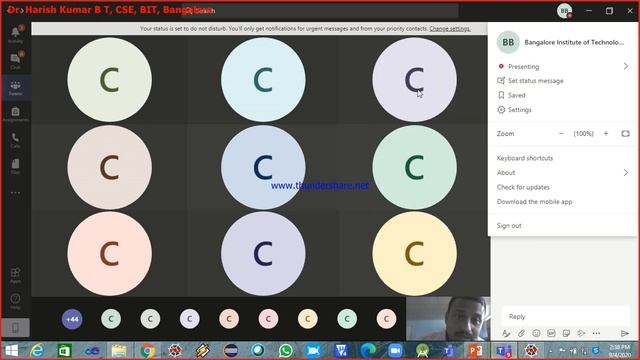Select the mint green participant C tile
640x360 pixels.
(x=414, y=167)
